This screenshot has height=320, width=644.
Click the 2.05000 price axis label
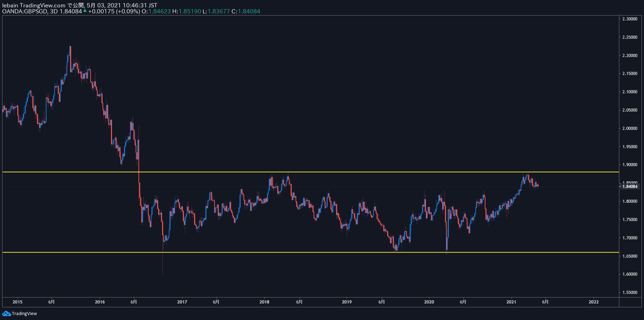tap(630, 110)
